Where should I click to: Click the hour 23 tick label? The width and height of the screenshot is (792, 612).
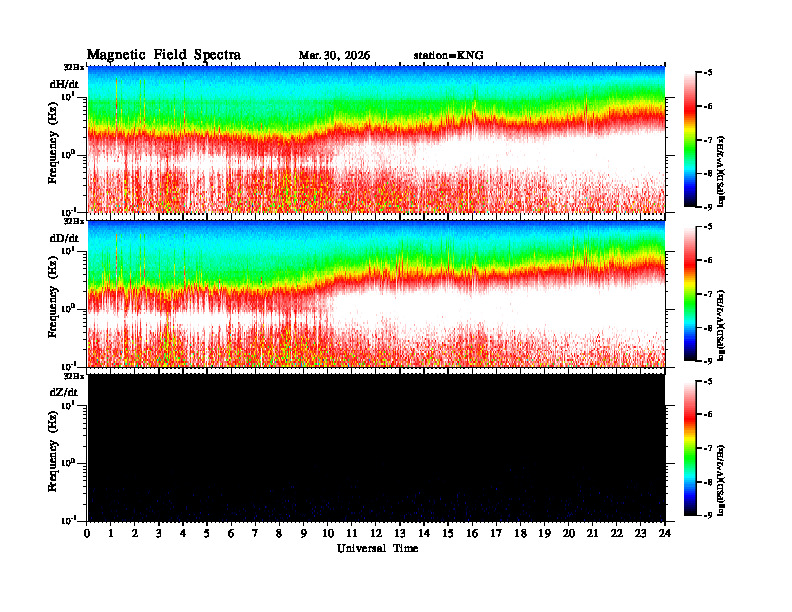click(x=640, y=534)
